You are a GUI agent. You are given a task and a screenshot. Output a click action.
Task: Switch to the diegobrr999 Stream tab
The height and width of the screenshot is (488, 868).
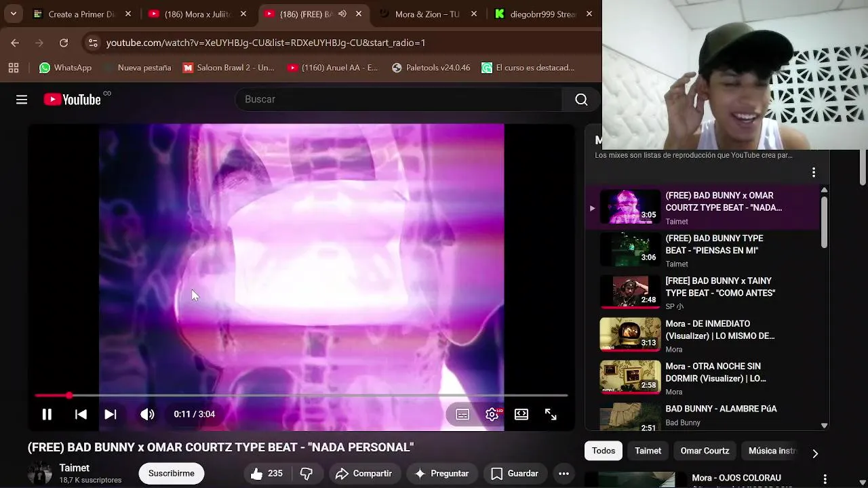pyautogui.click(x=543, y=14)
